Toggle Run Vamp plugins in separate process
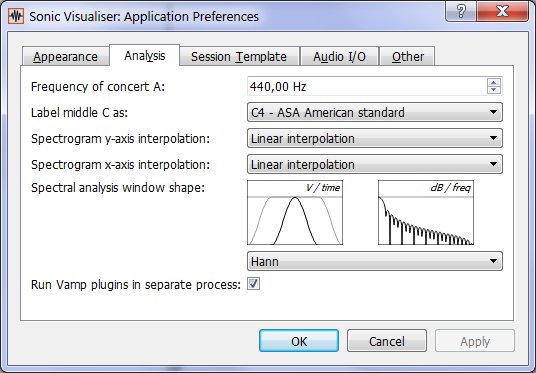The image size is (536, 373). [x=253, y=283]
